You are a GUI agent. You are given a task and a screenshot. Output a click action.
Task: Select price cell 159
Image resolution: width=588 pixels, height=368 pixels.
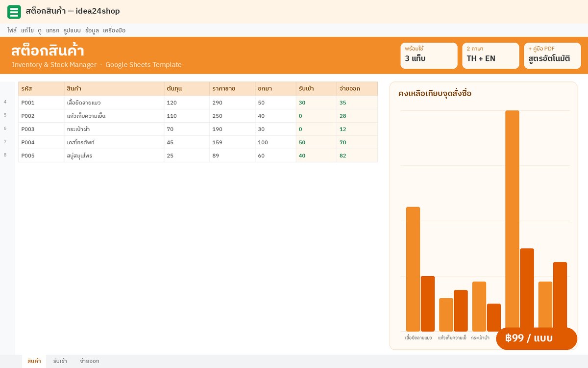232,142
